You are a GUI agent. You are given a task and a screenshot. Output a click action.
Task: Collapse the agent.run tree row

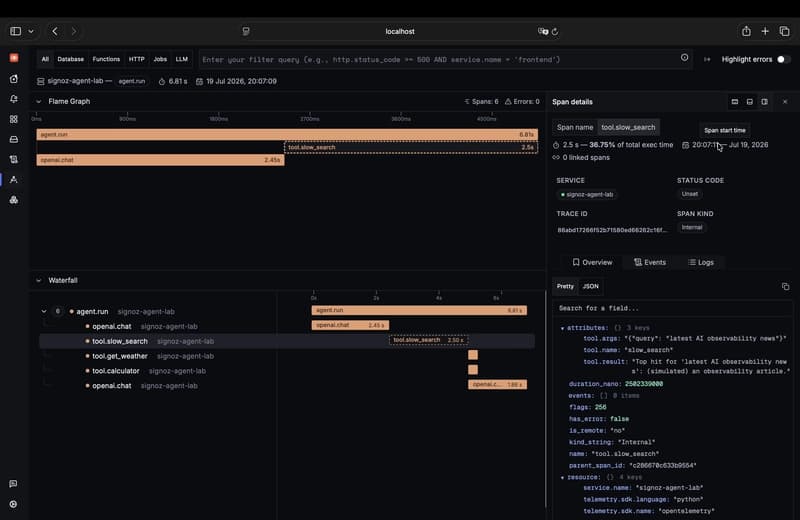(44, 311)
